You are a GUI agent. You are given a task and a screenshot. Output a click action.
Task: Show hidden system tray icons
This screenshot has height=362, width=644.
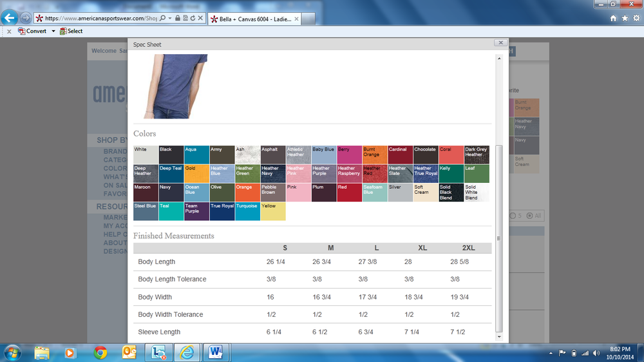552,353
